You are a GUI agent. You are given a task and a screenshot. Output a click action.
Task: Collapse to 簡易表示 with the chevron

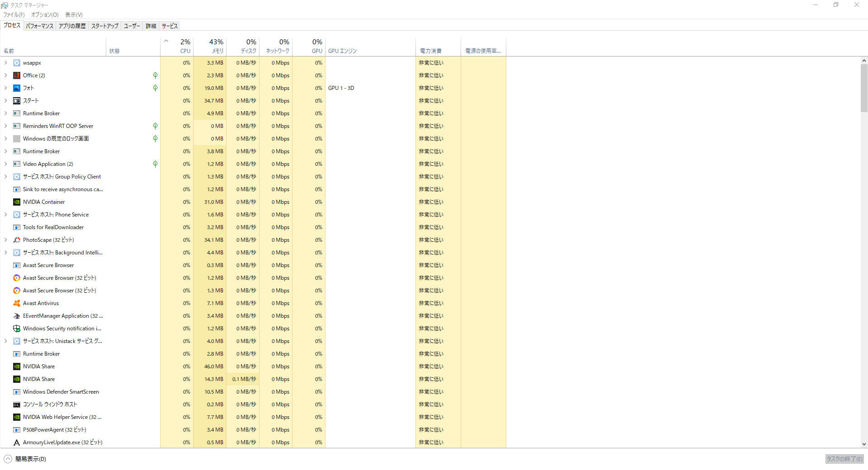[x=8, y=459]
